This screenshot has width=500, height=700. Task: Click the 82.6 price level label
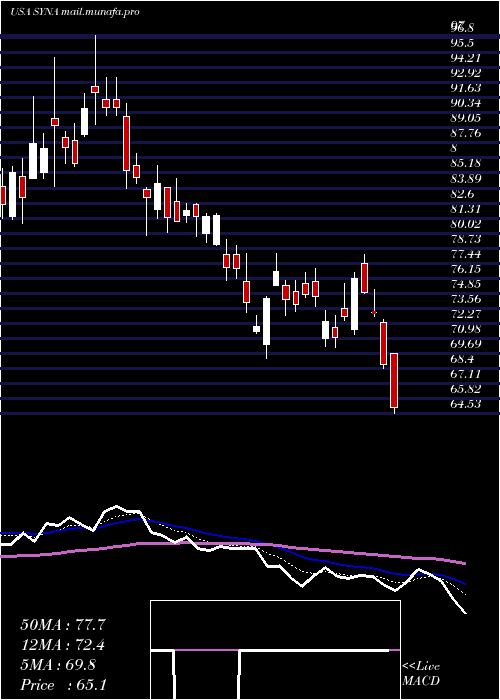462,194
